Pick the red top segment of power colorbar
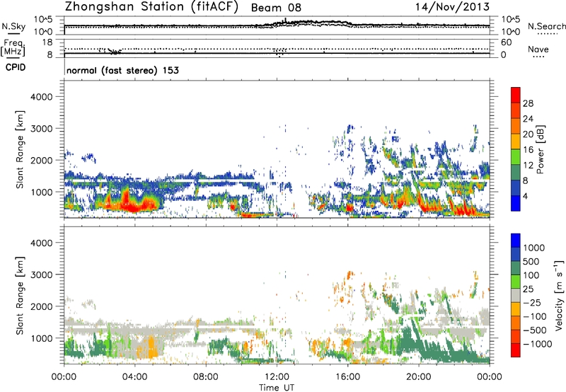The image size is (566, 392). pyautogui.click(x=516, y=95)
